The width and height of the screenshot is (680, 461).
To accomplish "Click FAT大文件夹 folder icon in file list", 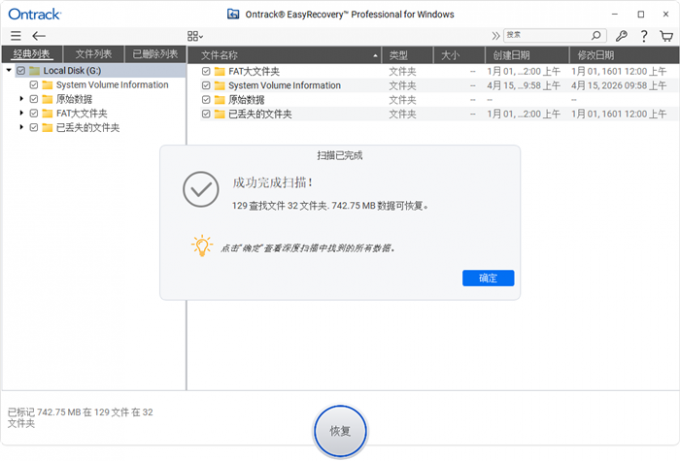I will click(220, 71).
